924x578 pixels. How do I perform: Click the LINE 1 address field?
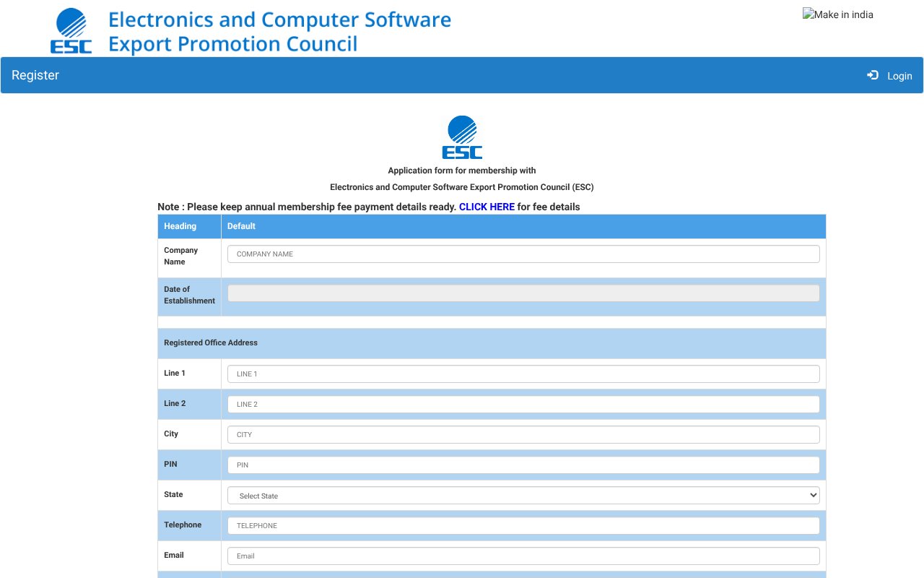(x=523, y=374)
